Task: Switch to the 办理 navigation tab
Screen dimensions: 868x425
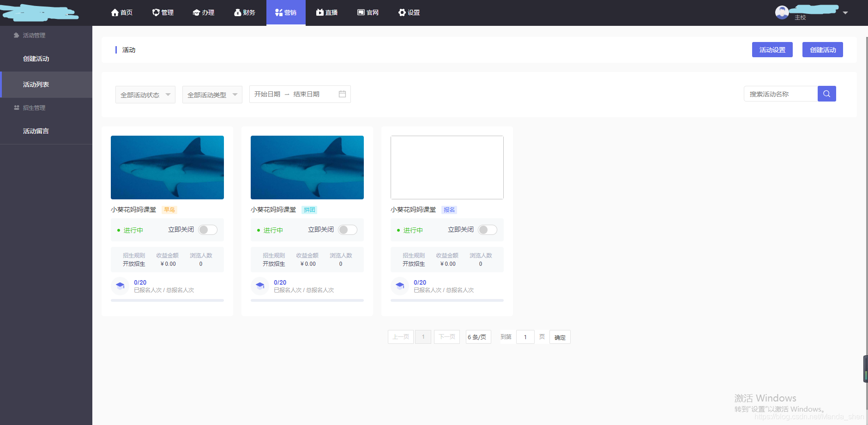Action: [203, 12]
